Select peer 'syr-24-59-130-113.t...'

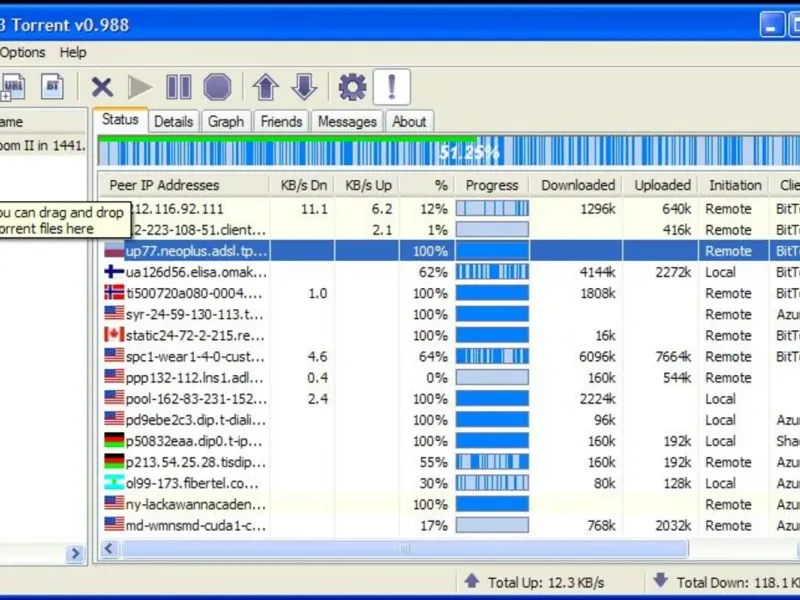click(194, 314)
